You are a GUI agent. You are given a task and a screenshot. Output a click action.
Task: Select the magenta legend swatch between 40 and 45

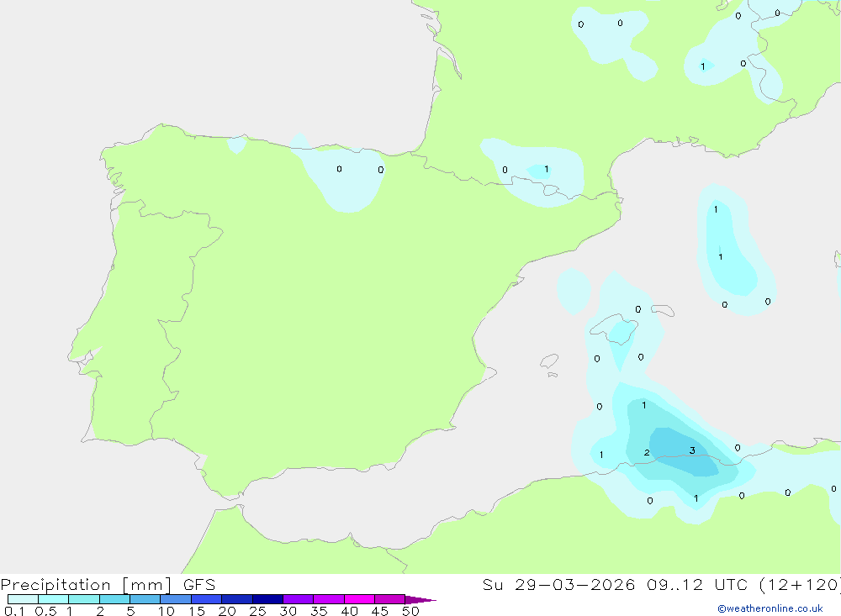(x=359, y=599)
